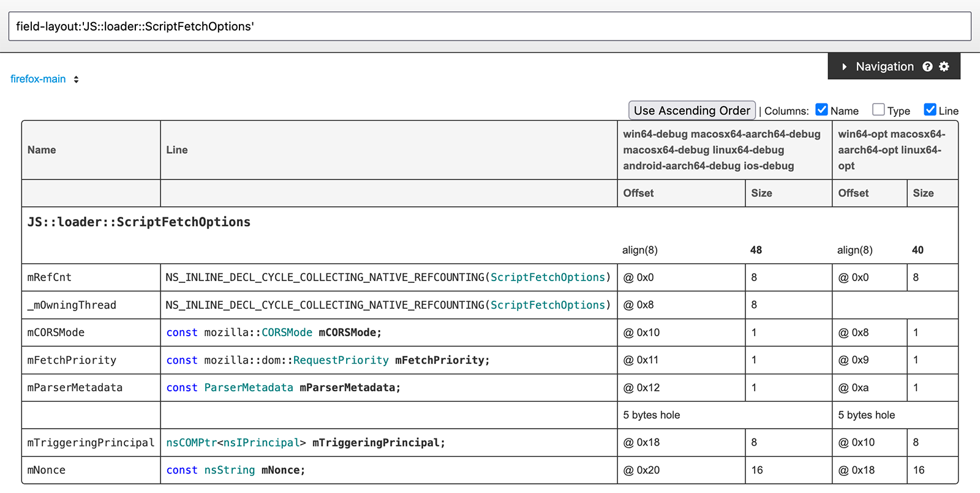Follow ScriptFetchOptions link in _mOwningThread row
This screenshot has height=493, width=980.
[548, 305]
